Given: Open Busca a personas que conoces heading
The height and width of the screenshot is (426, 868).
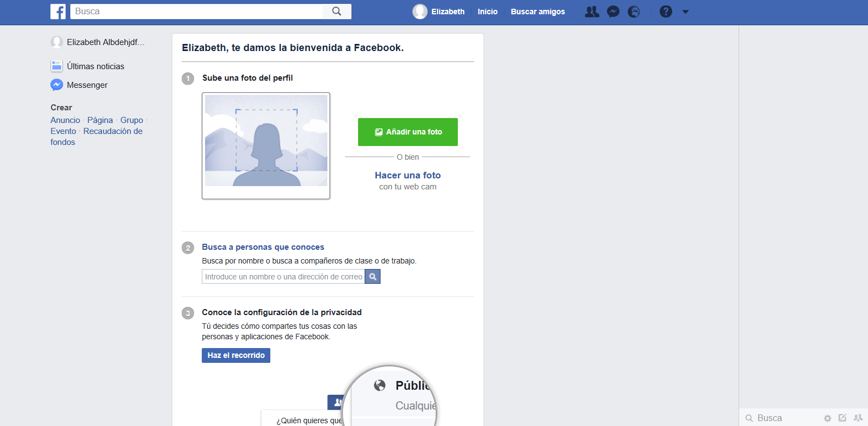Looking at the screenshot, I should click(x=263, y=247).
